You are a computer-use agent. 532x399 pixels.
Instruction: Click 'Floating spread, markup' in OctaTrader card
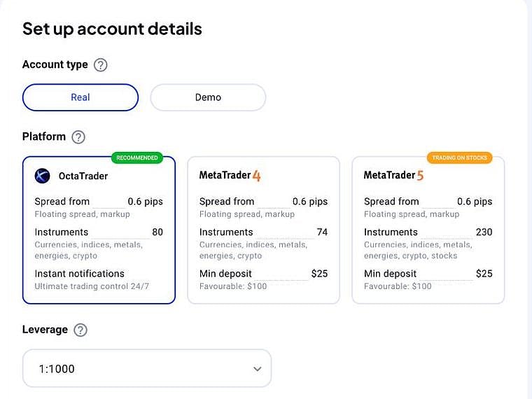(82, 214)
